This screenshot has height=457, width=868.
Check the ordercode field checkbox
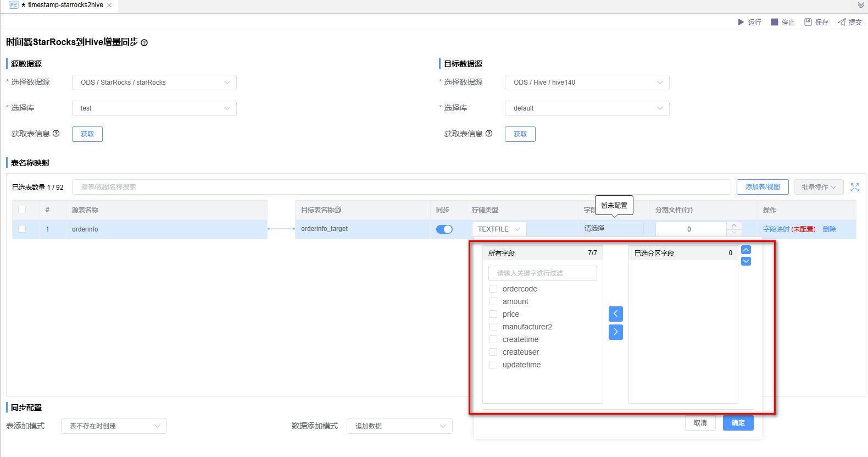pos(493,289)
